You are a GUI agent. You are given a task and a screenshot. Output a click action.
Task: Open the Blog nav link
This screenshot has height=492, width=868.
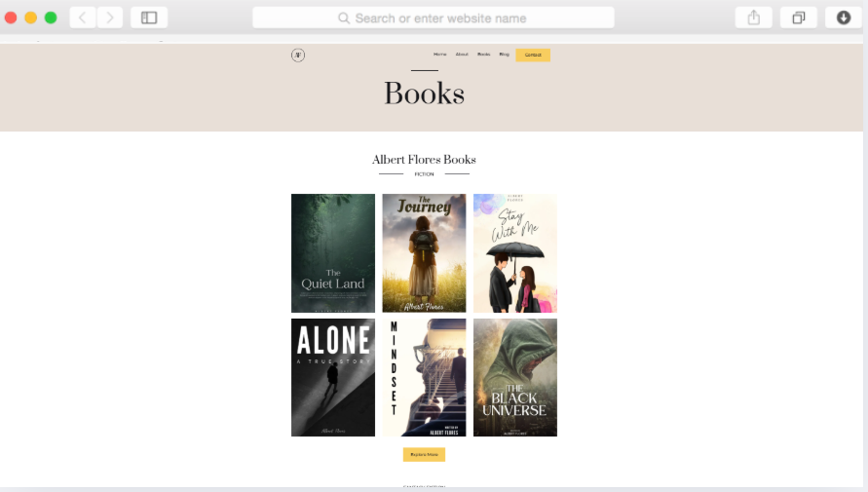504,55
